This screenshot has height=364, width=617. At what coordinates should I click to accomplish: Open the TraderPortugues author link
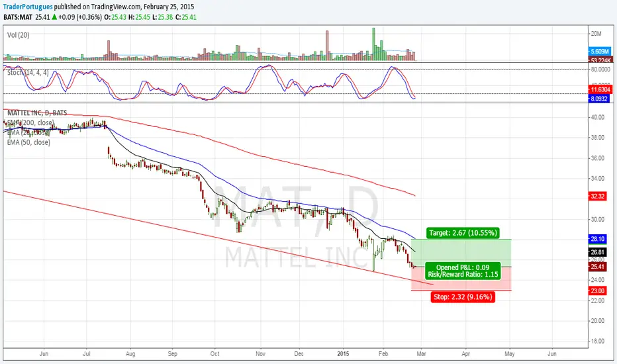(x=28, y=7)
